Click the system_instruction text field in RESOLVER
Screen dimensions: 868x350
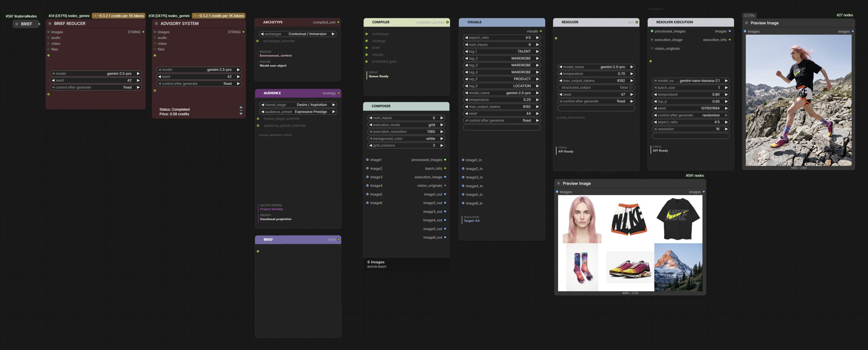(x=596, y=130)
